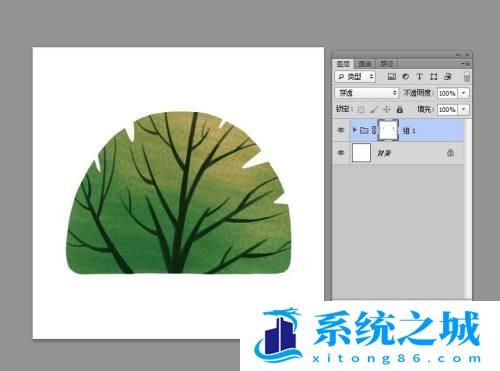Click the fill 100% input field
This screenshot has width=500, height=371.
(x=447, y=109)
